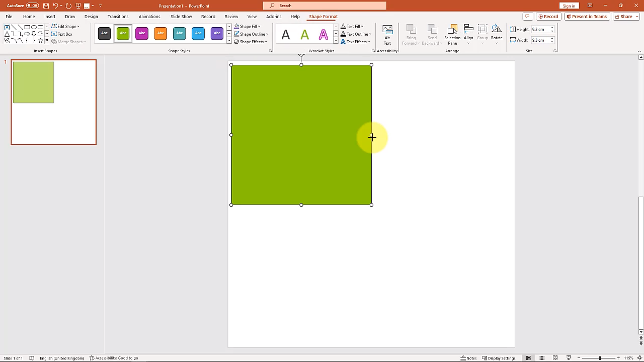
Task: Open the Transitions tab
Action: click(x=118, y=17)
